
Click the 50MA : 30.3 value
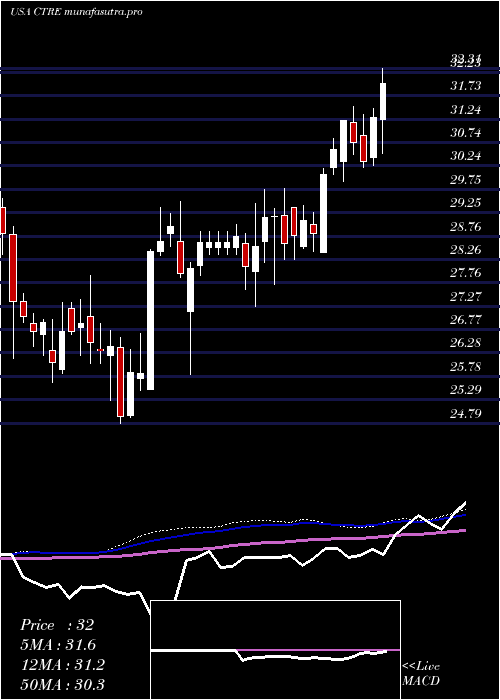tap(62, 684)
